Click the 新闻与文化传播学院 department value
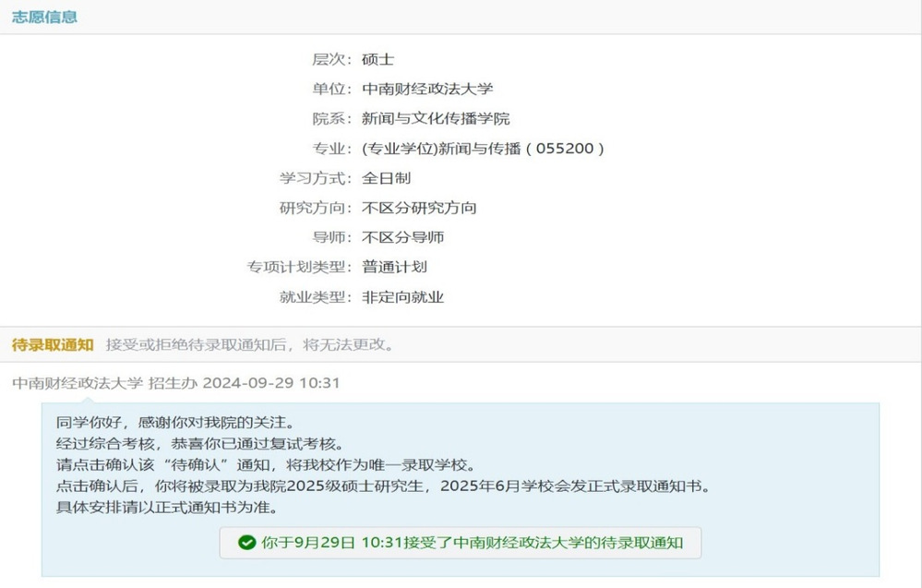Image resolution: width=922 pixels, height=588 pixels. [x=436, y=118]
